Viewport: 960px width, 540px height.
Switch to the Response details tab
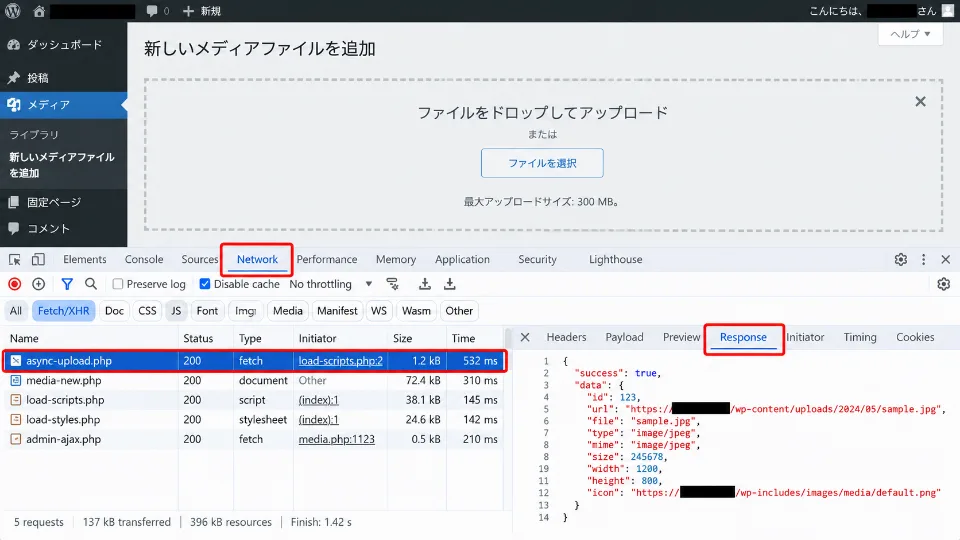click(743, 337)
